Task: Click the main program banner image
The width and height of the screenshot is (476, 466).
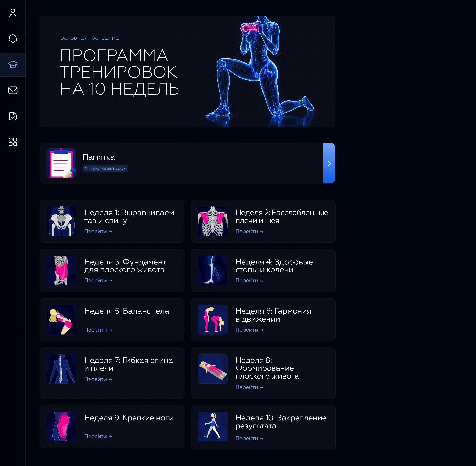Action: click(187, 71)
